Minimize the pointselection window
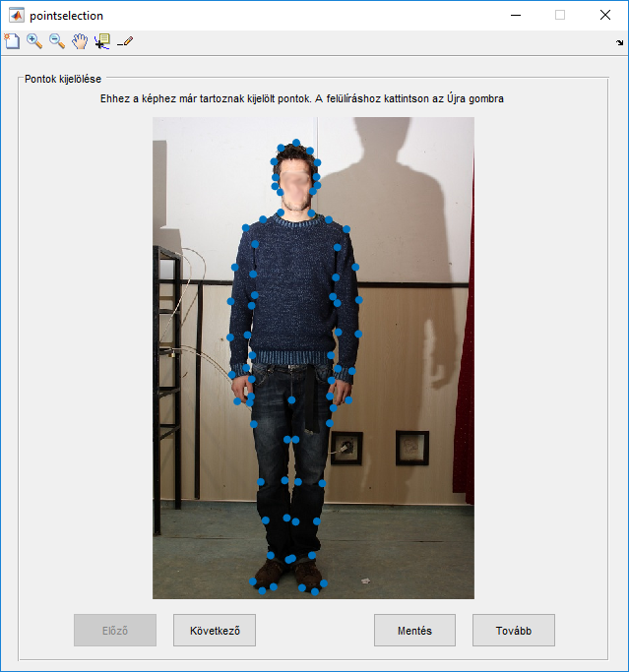 click(514, 15)
